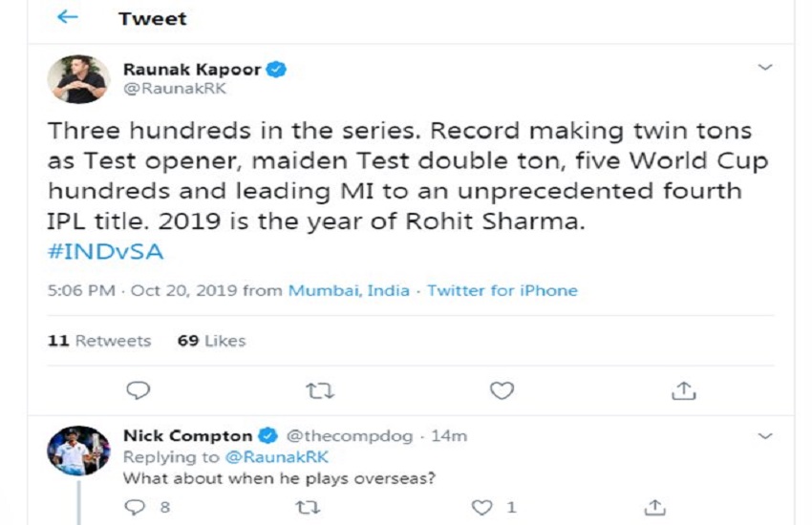View the 11 Retweets list
The height and width of the screenshot is (525, 812).
click(x=99, y=341)
